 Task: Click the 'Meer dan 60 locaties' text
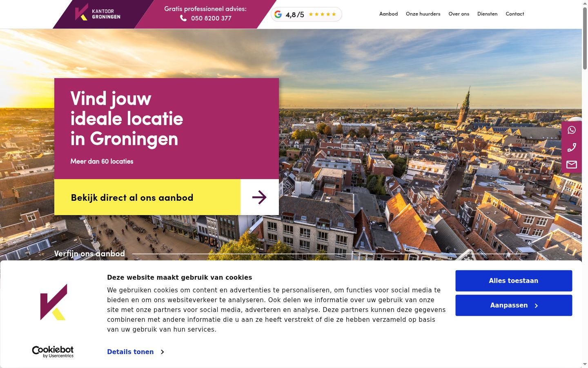102,161
